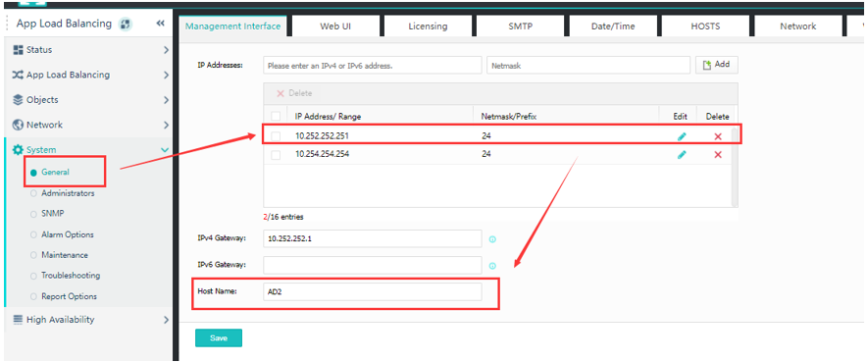Select General under System
868x362 pixels.
point(55,172)
